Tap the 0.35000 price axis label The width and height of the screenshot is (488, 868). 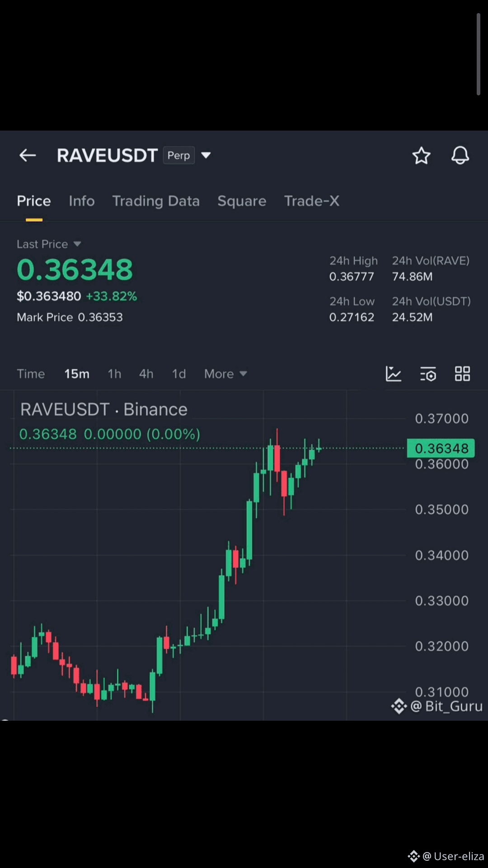(x=442, y=510)
